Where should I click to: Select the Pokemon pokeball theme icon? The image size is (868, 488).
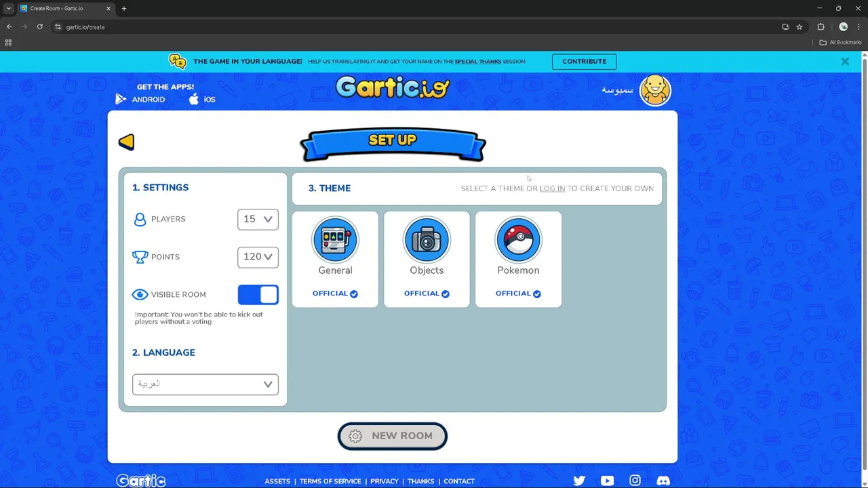click(518, 239)
